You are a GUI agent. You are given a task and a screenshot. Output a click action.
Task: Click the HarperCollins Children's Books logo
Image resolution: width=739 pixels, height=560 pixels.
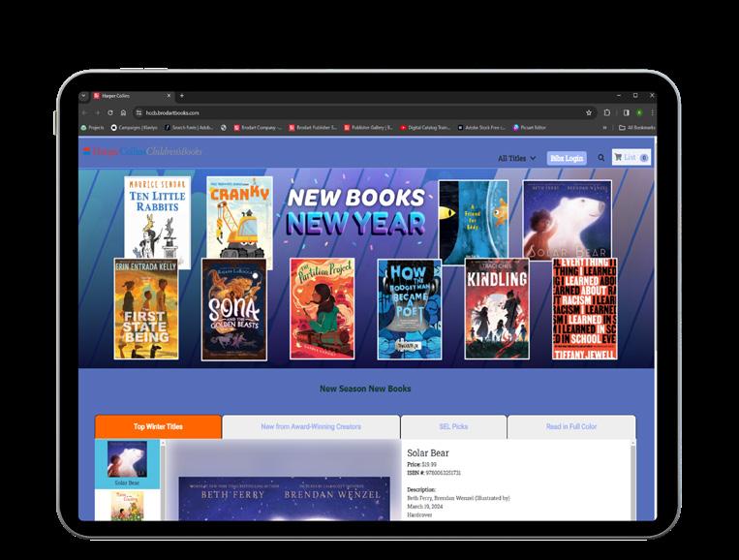(142, 151)
